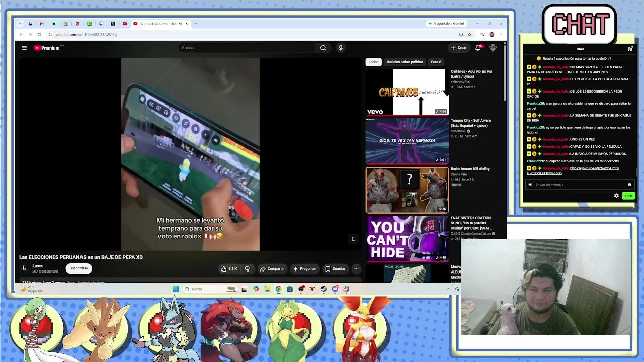Viewport: 644px width, 362px height.
Task: Open the Barbs Instant Kill Ability thumbnail
Action: (407, 190)
